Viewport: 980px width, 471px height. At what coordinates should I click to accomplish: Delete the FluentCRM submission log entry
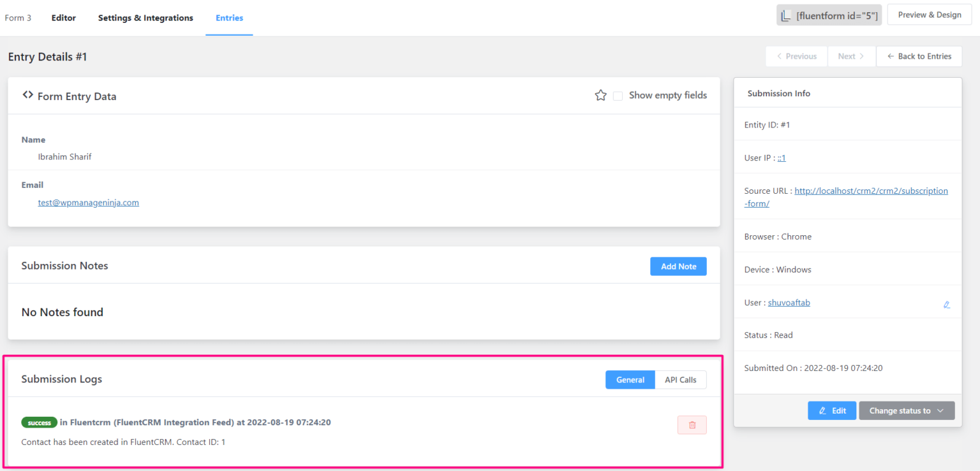click(692, 424)
